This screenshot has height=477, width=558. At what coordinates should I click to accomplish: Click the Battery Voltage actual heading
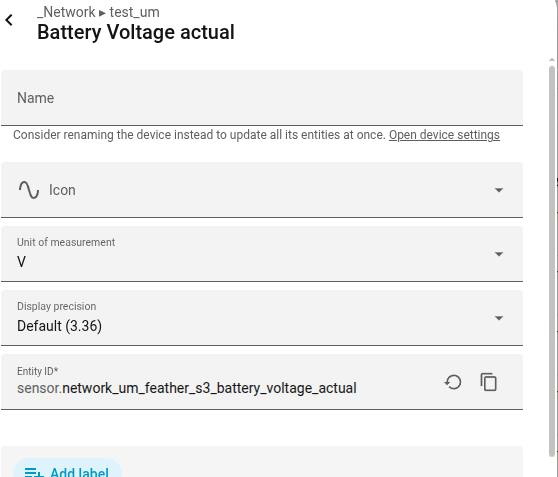pyautogui.click(x=136, y=32)
